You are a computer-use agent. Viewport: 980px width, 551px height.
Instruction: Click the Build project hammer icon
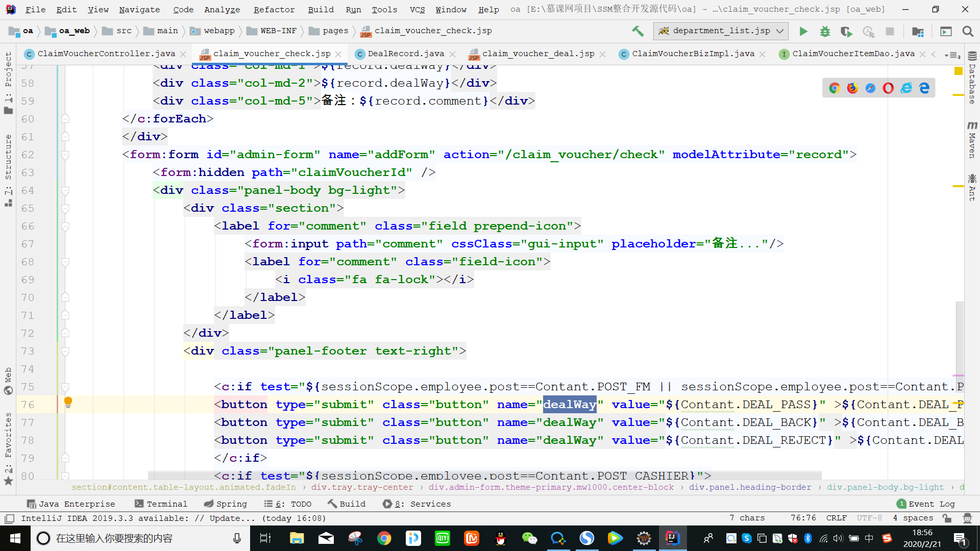tap(638, 31)
